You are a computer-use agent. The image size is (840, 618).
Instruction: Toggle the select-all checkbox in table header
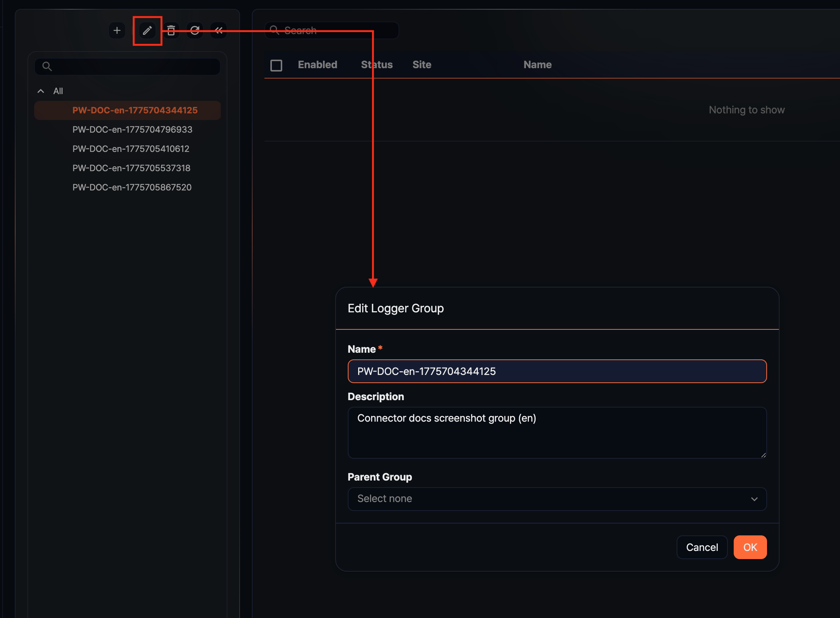276,66
